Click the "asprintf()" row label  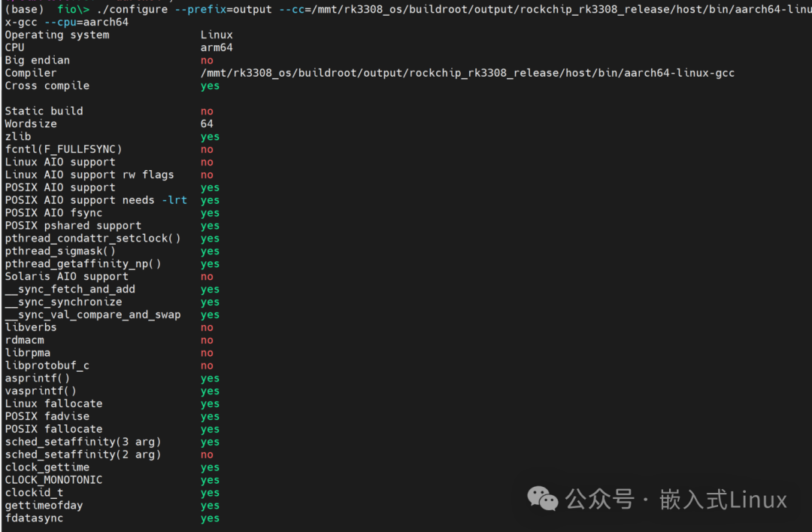point(38,378)
